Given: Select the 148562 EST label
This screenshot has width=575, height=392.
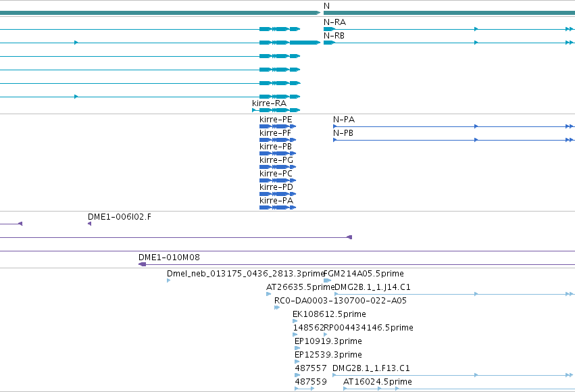Looking at the screenshot, I should coord(308,328).
